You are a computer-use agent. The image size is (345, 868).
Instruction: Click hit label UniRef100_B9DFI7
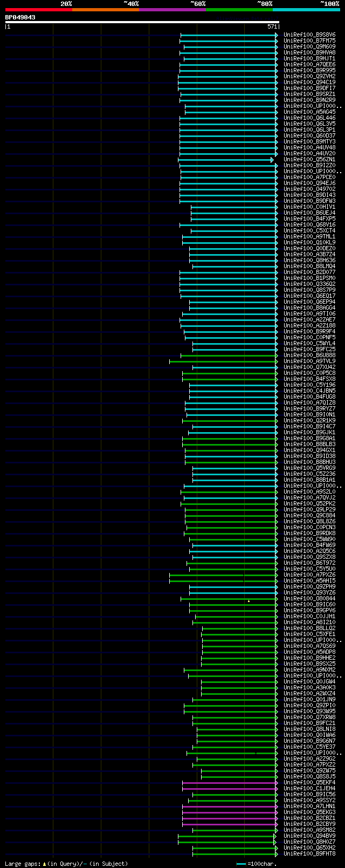click(x=309, y=88)
